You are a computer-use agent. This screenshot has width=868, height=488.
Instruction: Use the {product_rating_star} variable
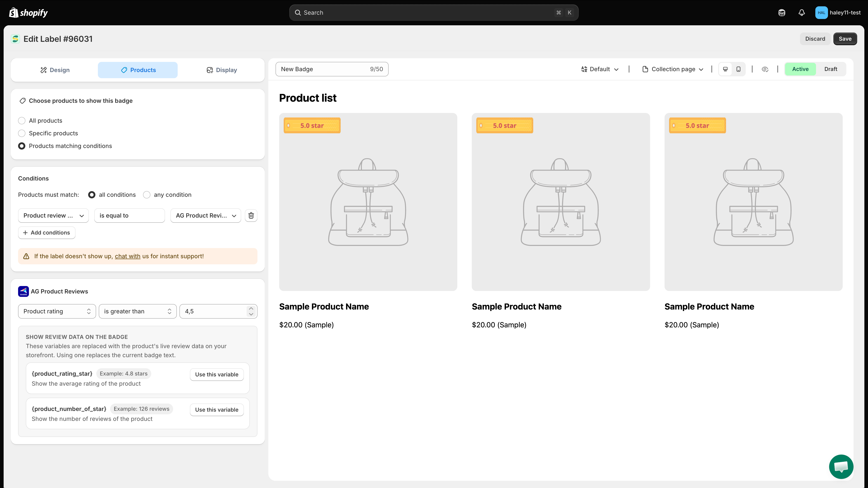pos(217,375)
